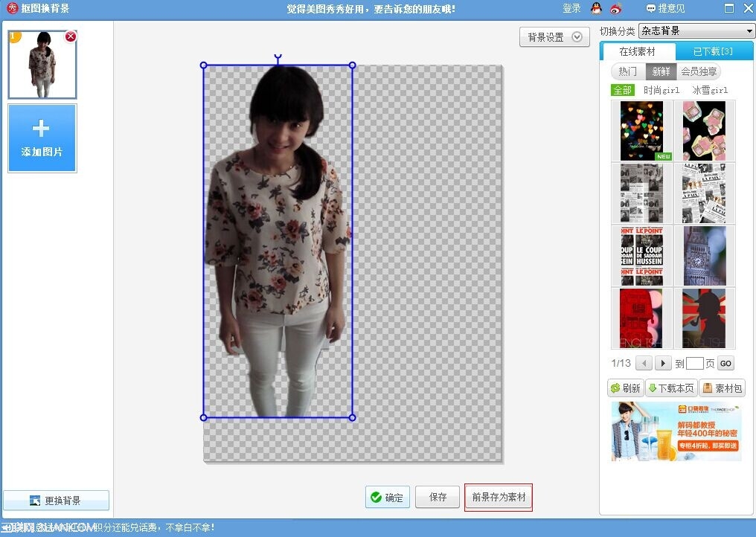Image resolution: width=756 pixels, height=537 pixels.
Task: Click the top-left resize handle of the selection
Action: click(x=203, y=65)
